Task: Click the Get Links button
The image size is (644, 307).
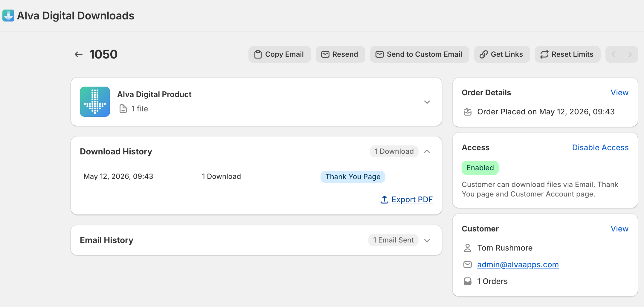Action: 502,54
